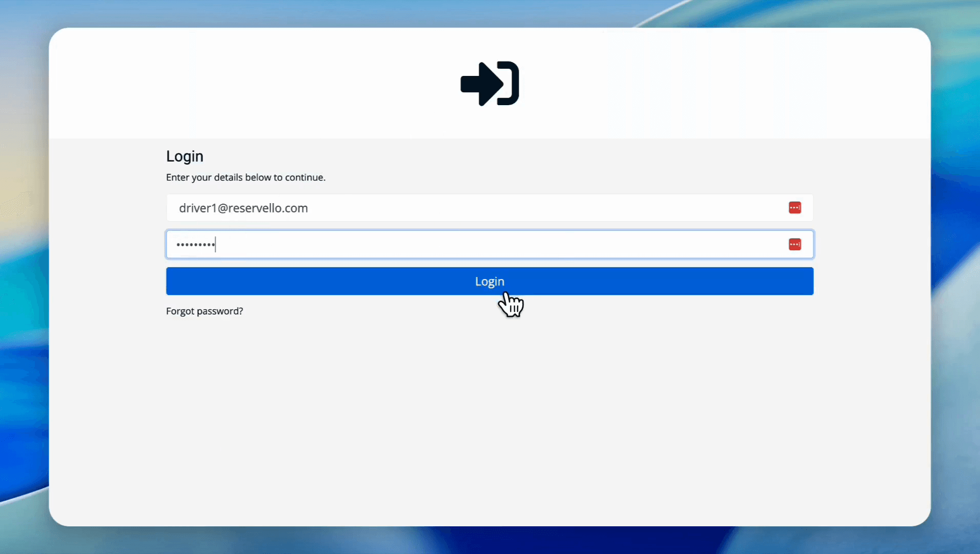Click the blue Login button
Screen dimensions: 980x554
(x=489, y=281)
